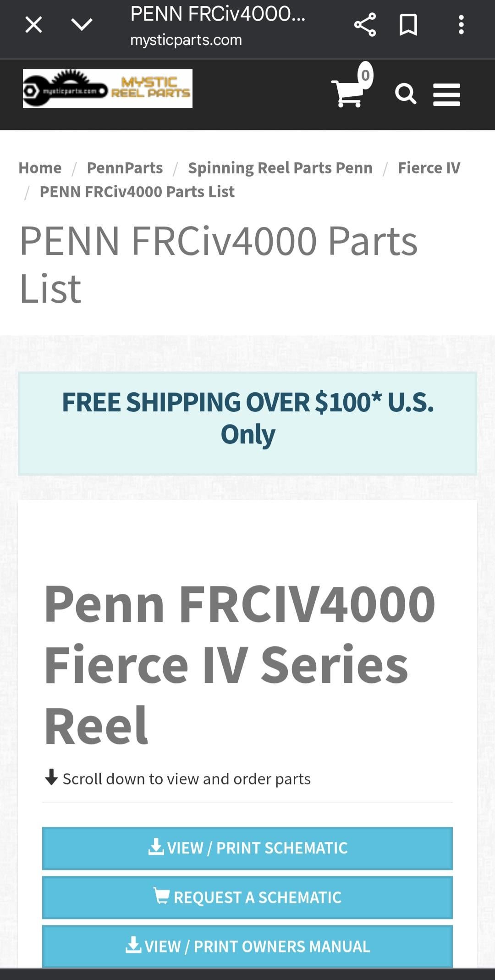Navigate to Spinning Reel Parts Penn

(x=280, y=168)
